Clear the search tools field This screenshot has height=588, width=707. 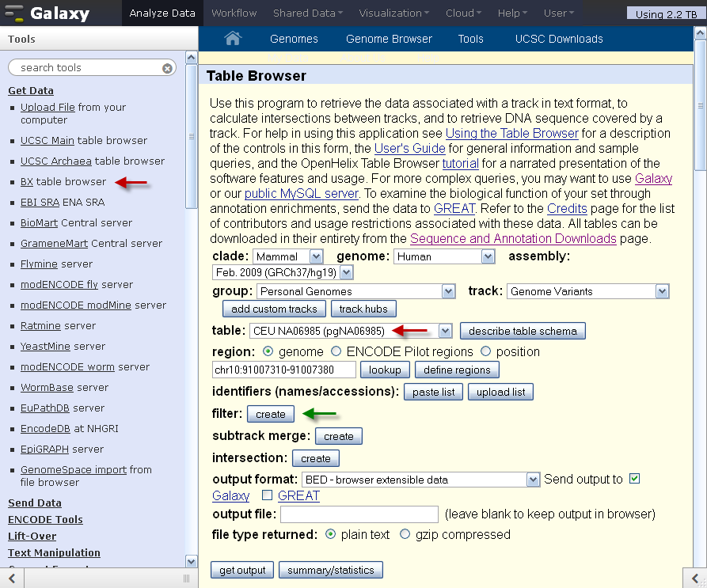coord(167,68)
